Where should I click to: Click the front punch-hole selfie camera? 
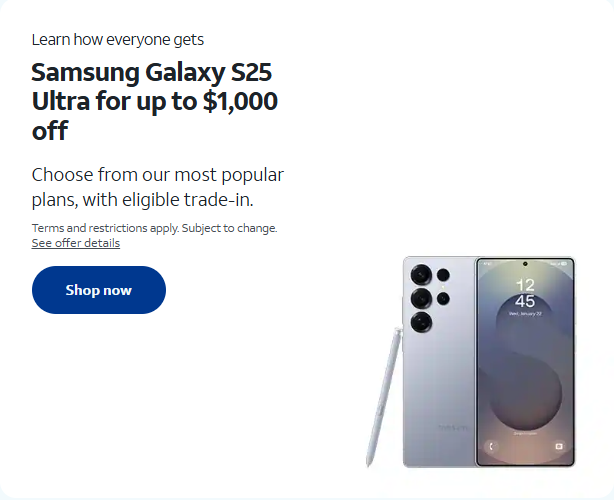click(525, 264)
